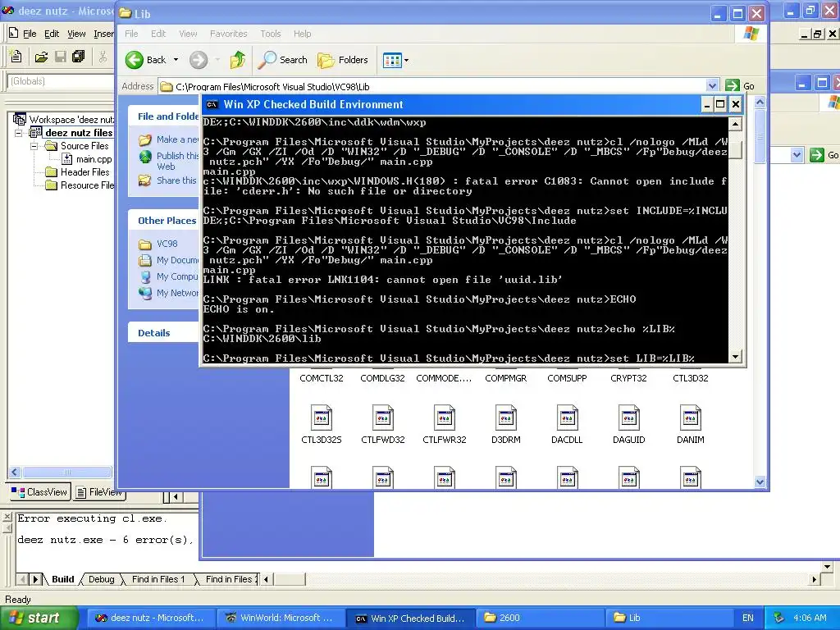Click the address path field in Lib
The width and height of the screenshot is (840, 630).
tap(433, 86)
